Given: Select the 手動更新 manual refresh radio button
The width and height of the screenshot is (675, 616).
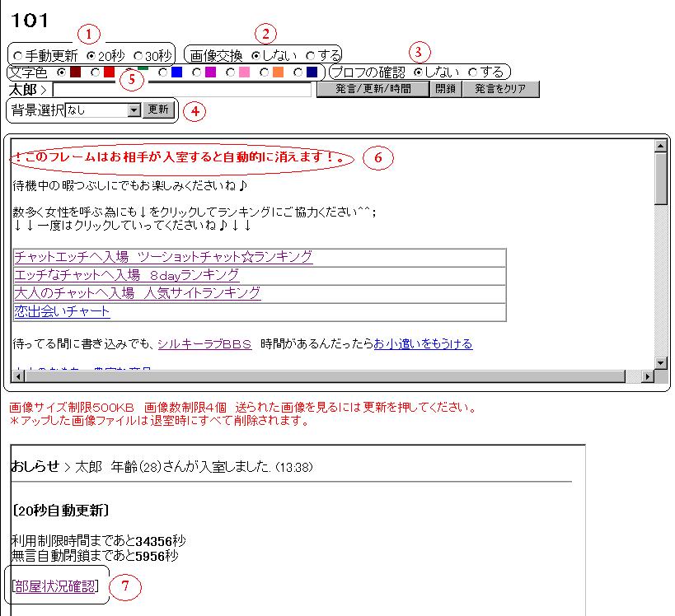Looking at the screenshot, I should [x=18, y=56].
